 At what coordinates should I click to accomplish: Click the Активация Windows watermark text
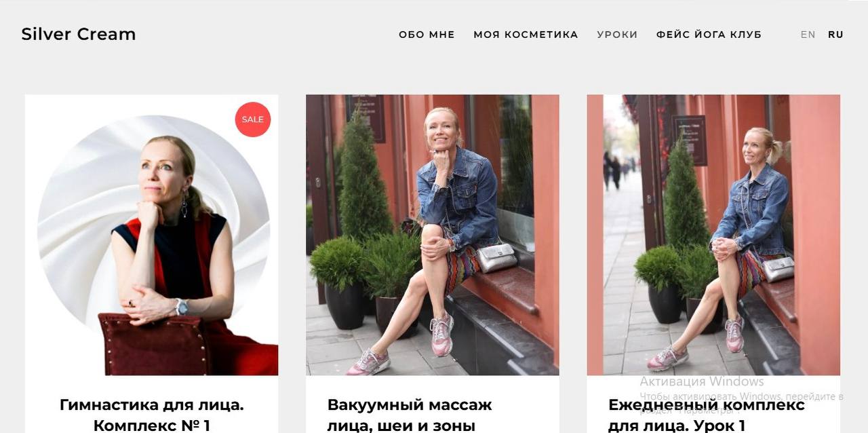702,381
